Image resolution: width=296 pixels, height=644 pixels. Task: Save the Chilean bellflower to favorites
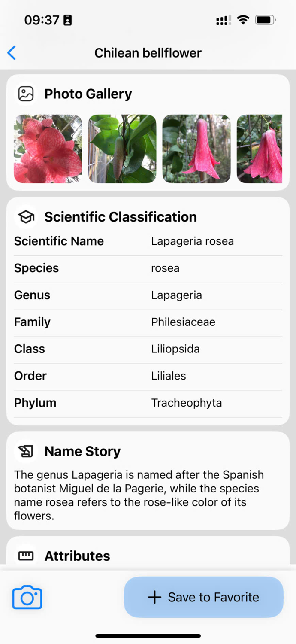click(203, 597)
